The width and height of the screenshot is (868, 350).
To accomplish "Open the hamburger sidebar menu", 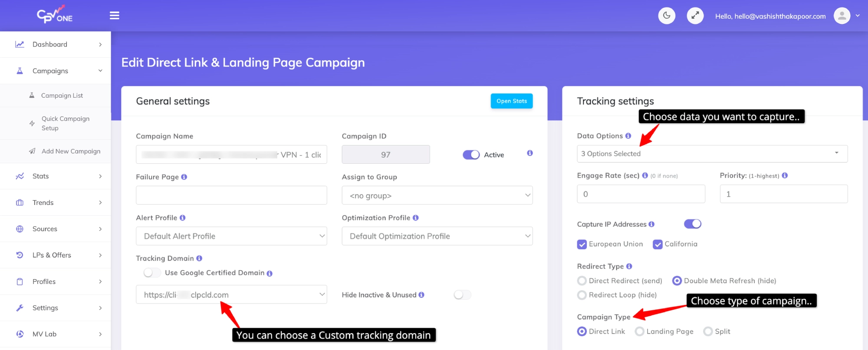I will point(115,16).
